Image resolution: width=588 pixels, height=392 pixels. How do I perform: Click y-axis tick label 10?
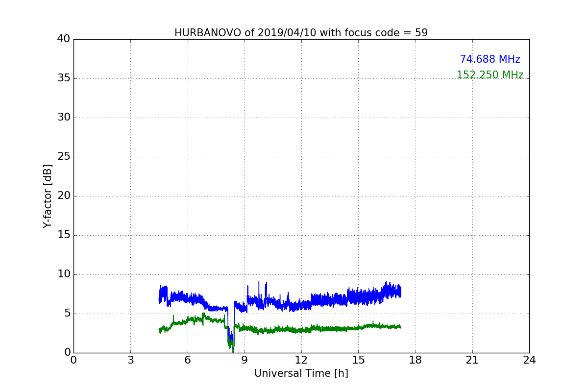pyautogui.click(x=64, y=274)
